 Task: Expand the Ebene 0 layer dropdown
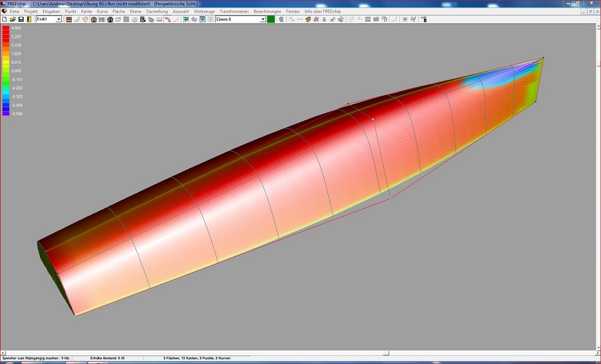(263, 20)
